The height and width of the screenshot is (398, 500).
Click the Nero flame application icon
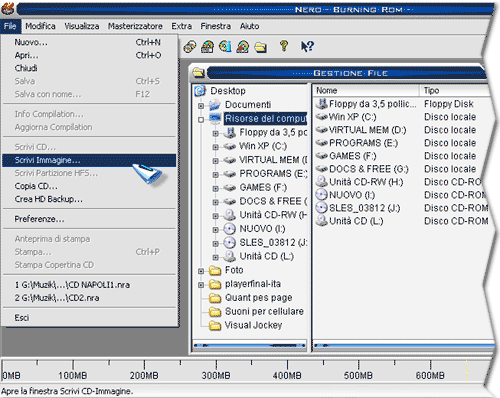tap(7, 8)
